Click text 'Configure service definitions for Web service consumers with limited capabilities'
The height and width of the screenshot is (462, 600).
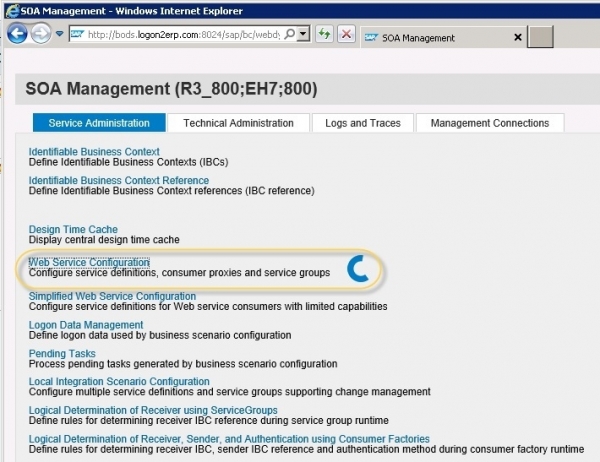coord(208,306)
